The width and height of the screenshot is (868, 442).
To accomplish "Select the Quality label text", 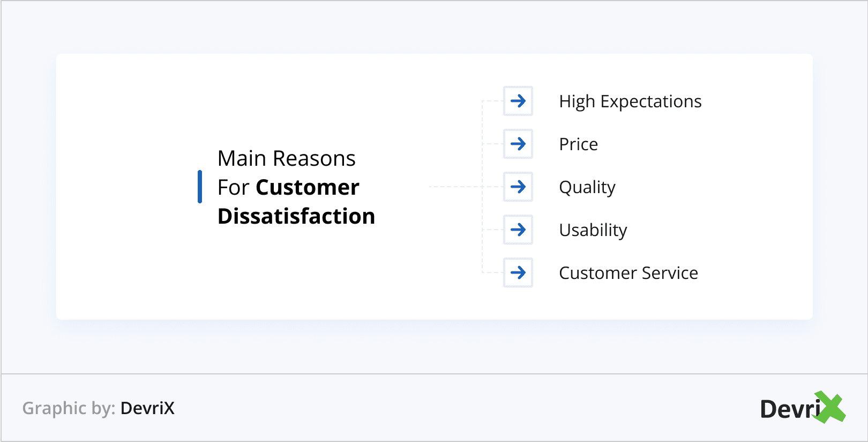I will click(587, 187).
